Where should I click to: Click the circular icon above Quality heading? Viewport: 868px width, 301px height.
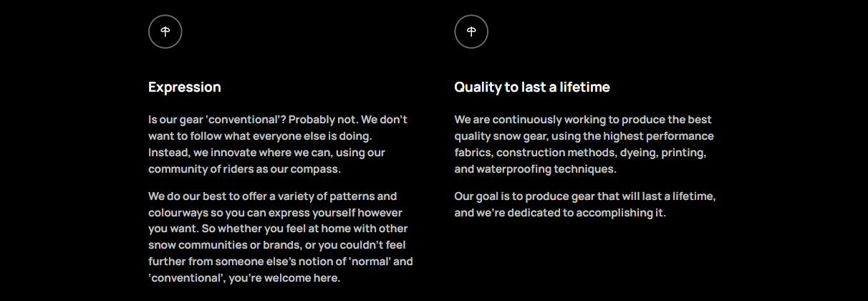pyautogui.click(x=471, y=32)
